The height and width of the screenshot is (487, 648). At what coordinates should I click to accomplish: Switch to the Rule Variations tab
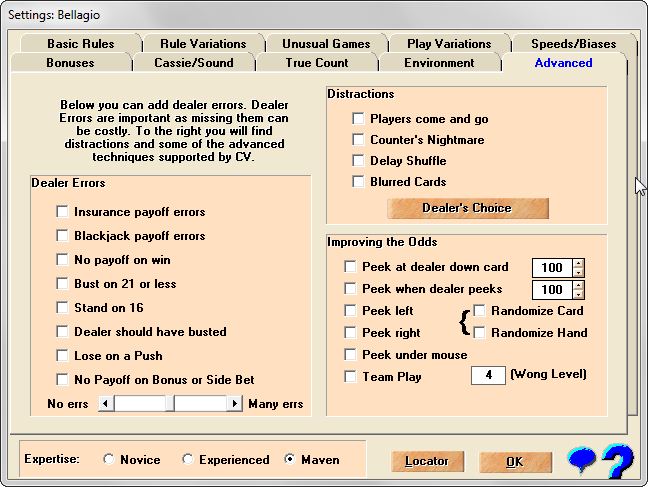point(203,43)
